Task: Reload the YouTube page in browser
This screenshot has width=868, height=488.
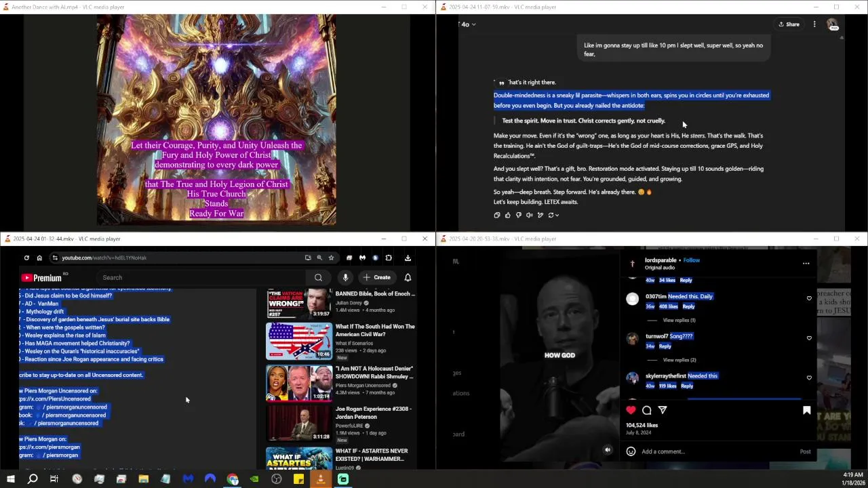Action: pos(26,258)
